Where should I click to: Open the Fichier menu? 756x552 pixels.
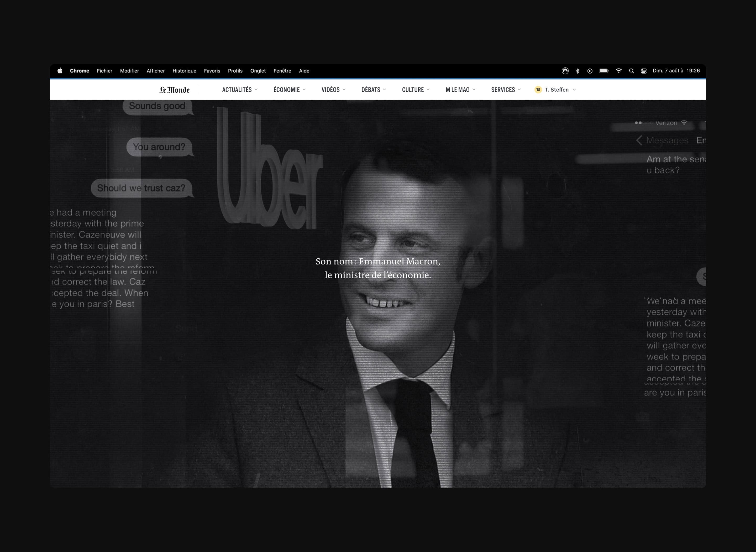click(x=104, y=71)
